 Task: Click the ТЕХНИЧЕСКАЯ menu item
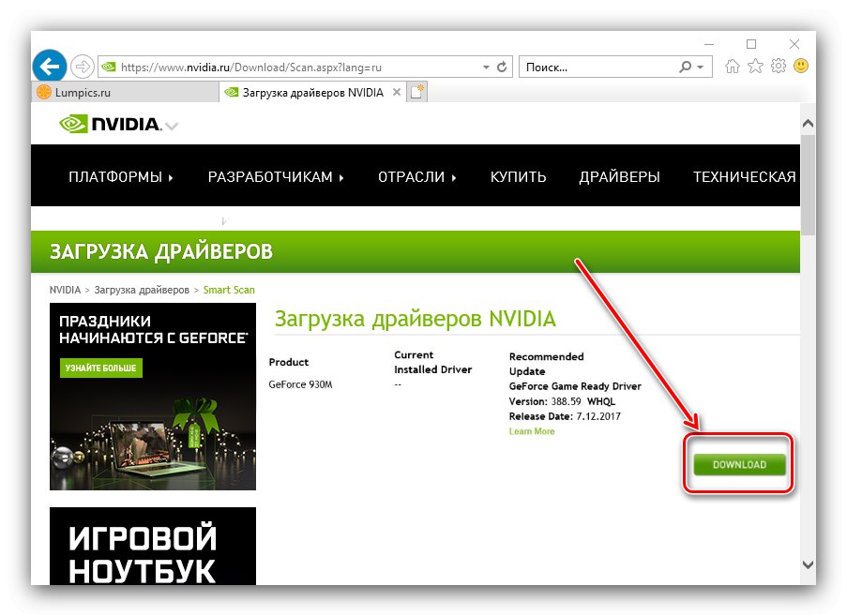point(745,177)
